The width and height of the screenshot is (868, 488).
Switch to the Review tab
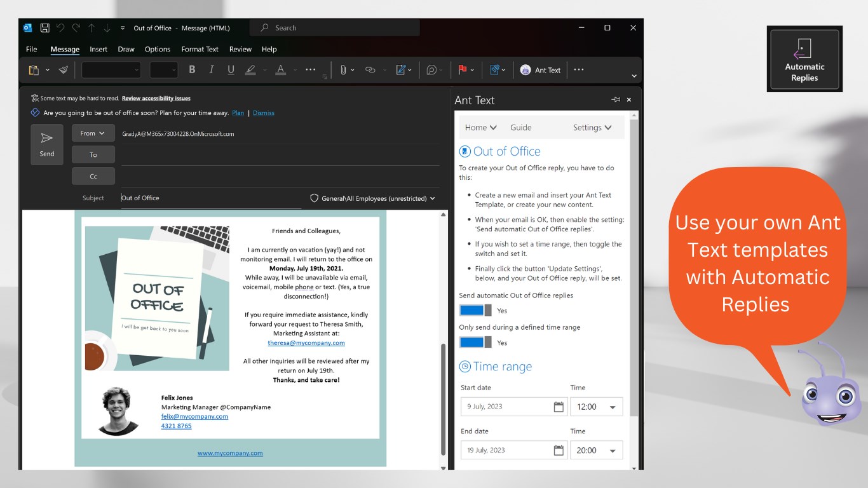(x=241, y=49)
